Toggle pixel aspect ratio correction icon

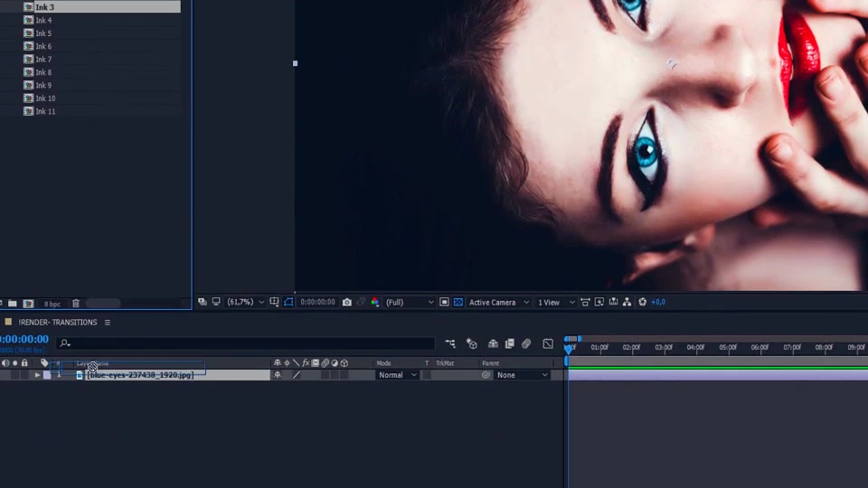click(585, 302)
